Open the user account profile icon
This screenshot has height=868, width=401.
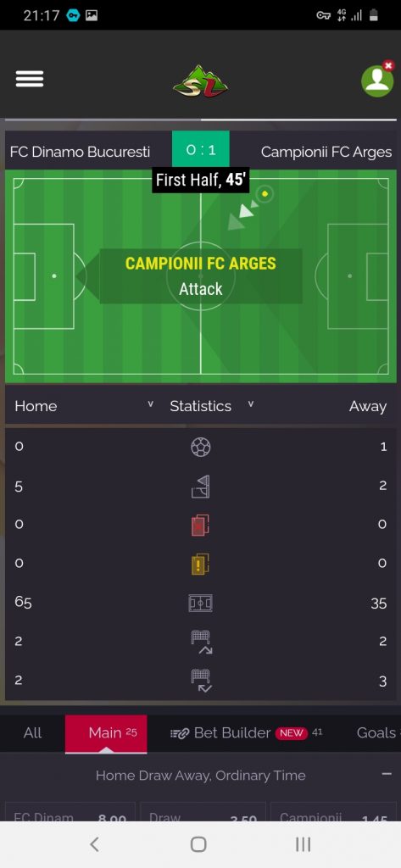coord(378,80)
